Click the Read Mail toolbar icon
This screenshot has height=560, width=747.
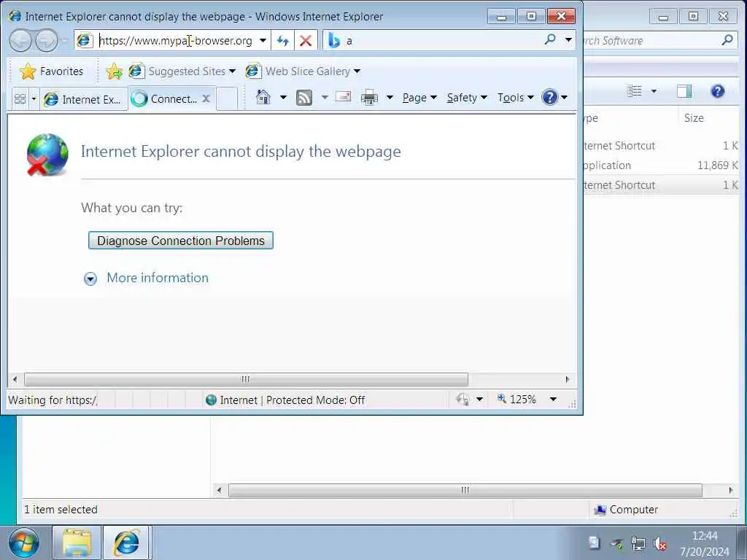coord(343,97)
